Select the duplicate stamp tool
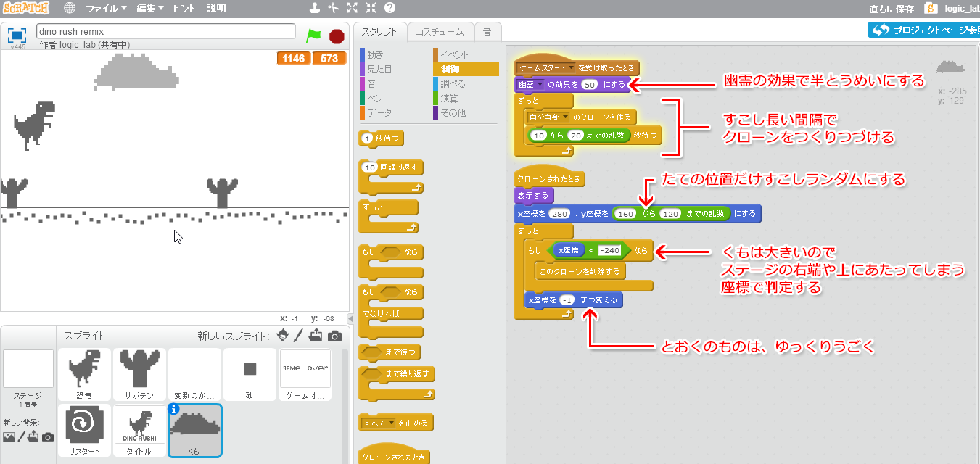980x464 pixels. click(314, 8)
